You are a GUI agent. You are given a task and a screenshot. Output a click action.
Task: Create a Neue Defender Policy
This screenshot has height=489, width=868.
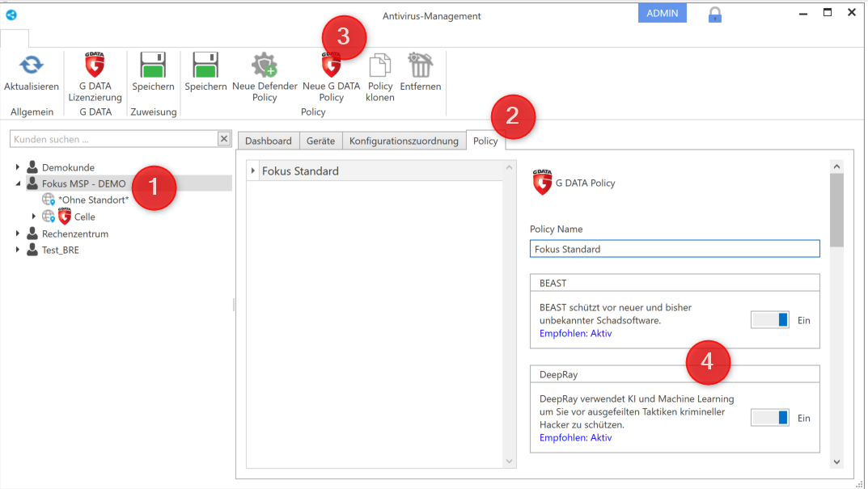265,77
